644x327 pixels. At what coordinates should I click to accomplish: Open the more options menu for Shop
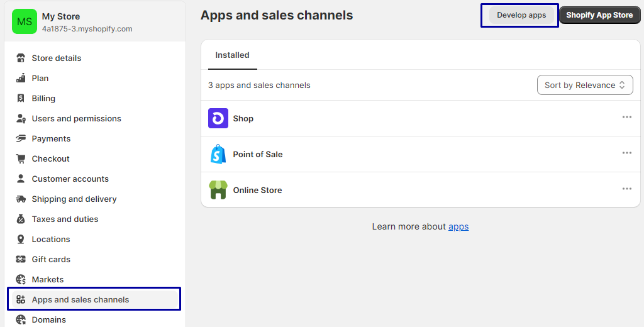(x=626, y=117)
